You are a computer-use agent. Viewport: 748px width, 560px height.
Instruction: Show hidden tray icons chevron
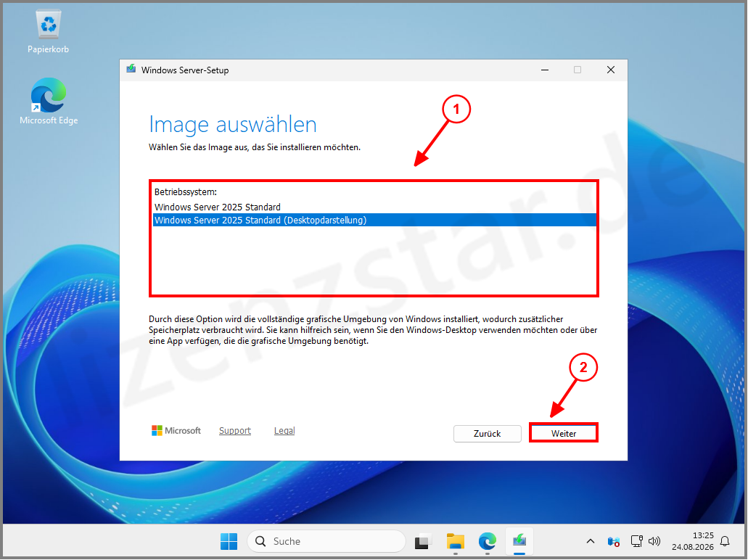(x=590, y=541)
